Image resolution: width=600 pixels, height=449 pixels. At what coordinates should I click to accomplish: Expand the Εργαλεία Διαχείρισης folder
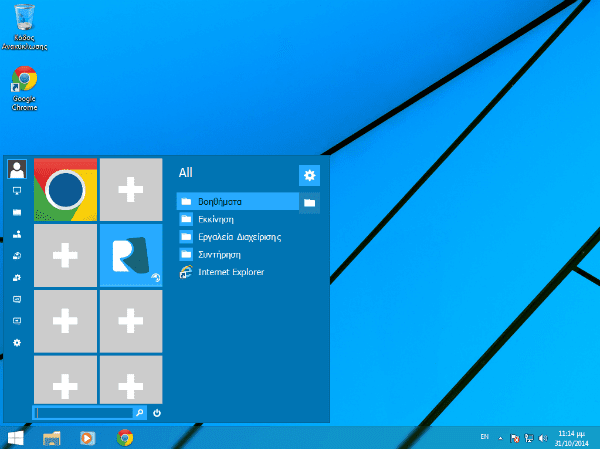tap(238, 237)
